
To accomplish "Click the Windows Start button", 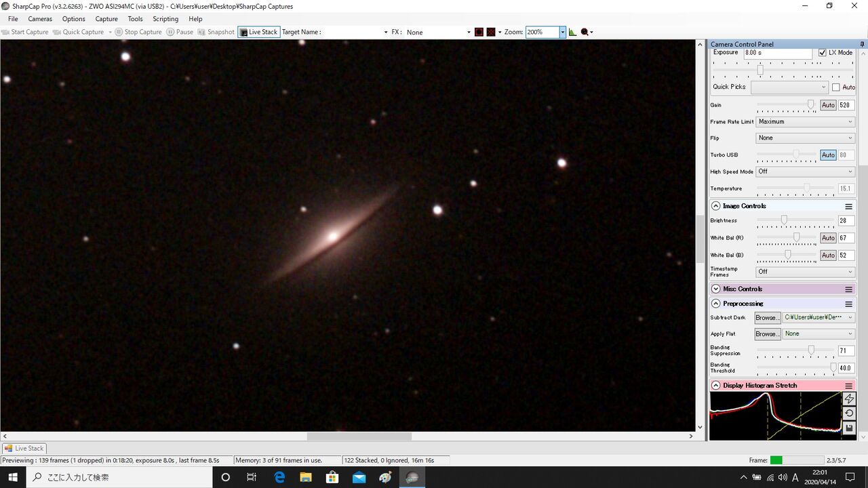I will pyautogui.click(x=13, y=477).
